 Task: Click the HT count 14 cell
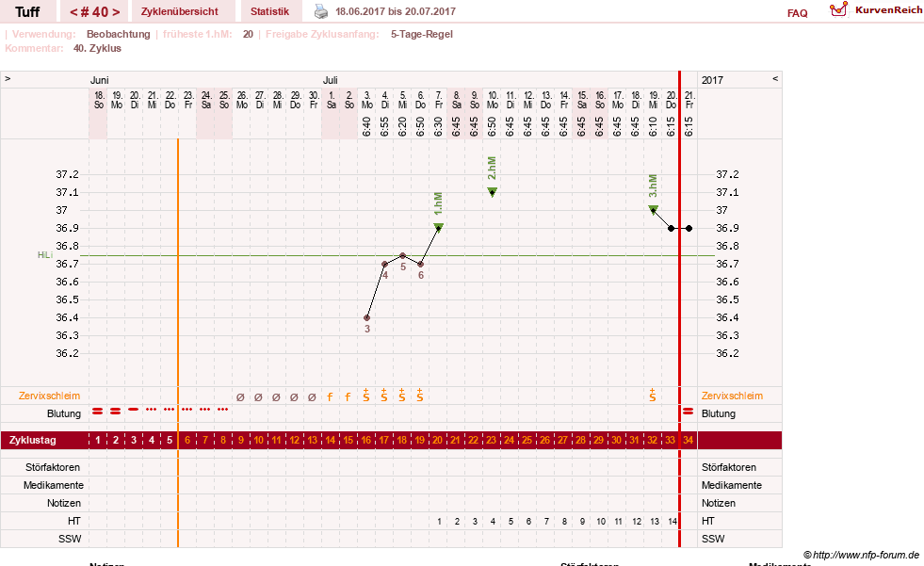(673, 521)
